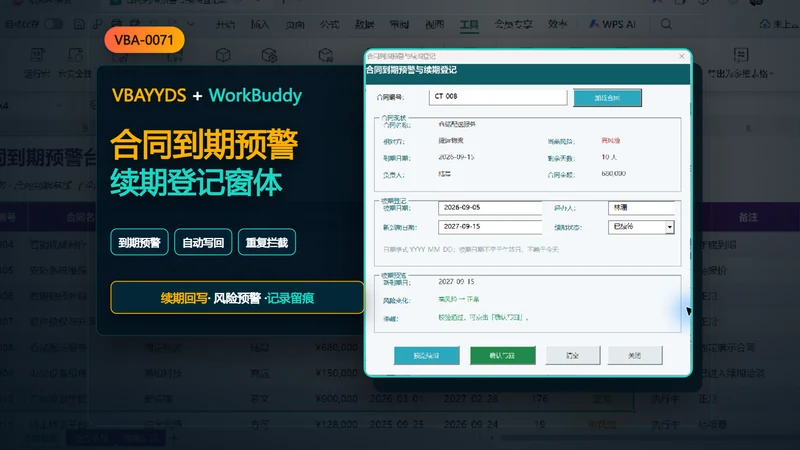Select the ¥128,000 cell in the background sheet

coord(336,424)
